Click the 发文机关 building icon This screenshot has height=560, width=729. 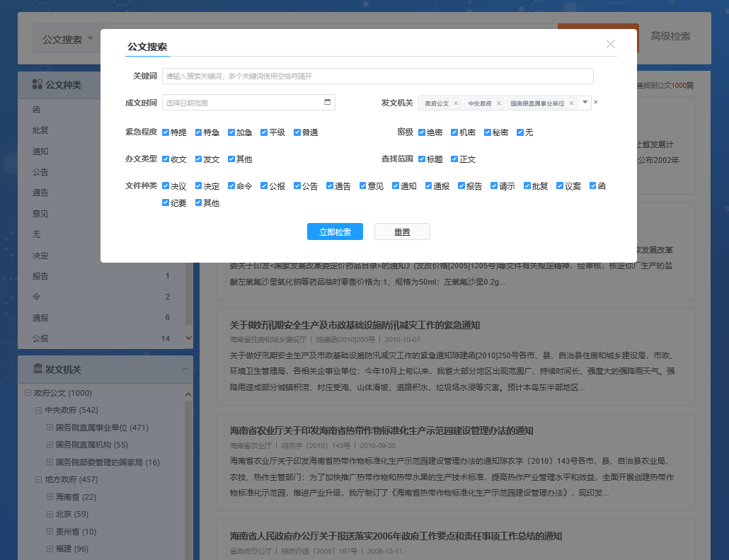coord(38,368)
